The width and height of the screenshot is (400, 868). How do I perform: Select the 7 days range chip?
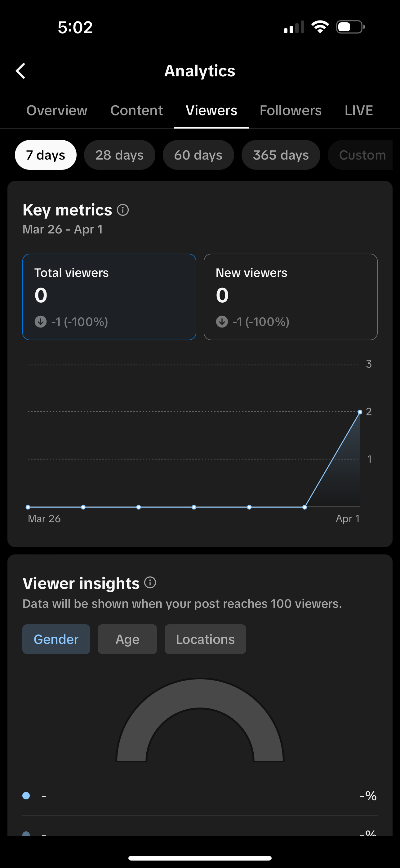[x=46, y=155]
